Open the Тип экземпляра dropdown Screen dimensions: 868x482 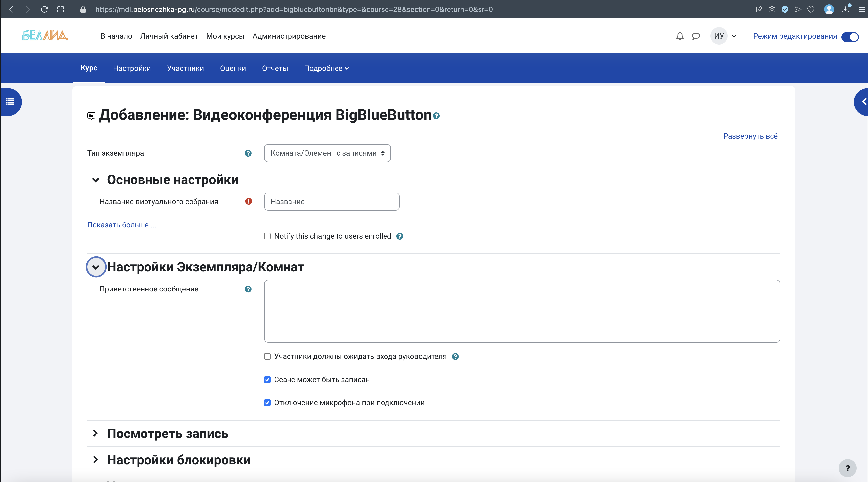coord(327,153)
